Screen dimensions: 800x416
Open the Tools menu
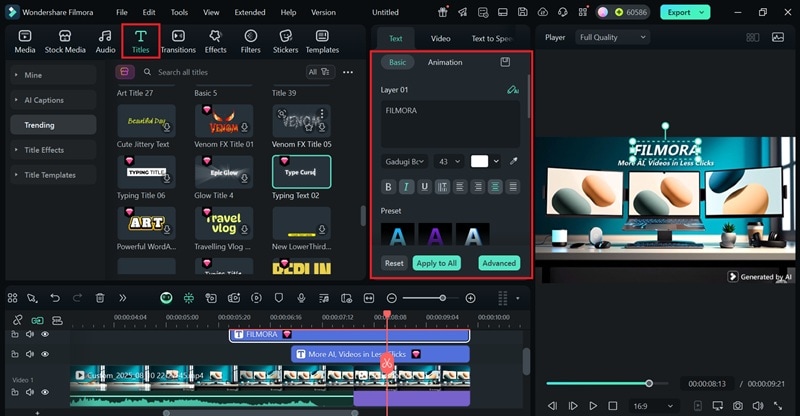point(179,12)
